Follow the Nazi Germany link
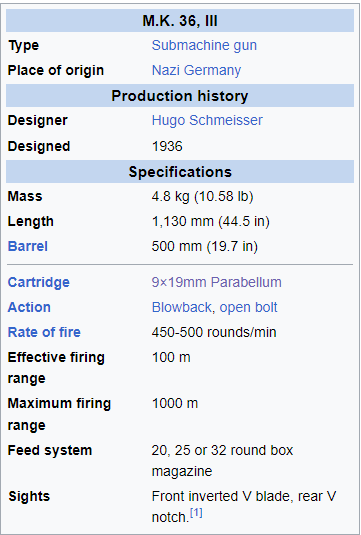This screenshot has width=361, height=535. [x=196, y=70]
